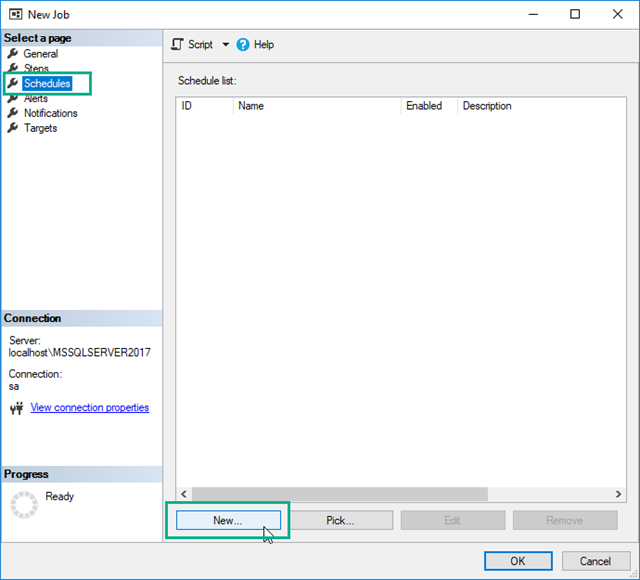
Task: Click the wrench icon beside Targets
Action: point(13,128)
